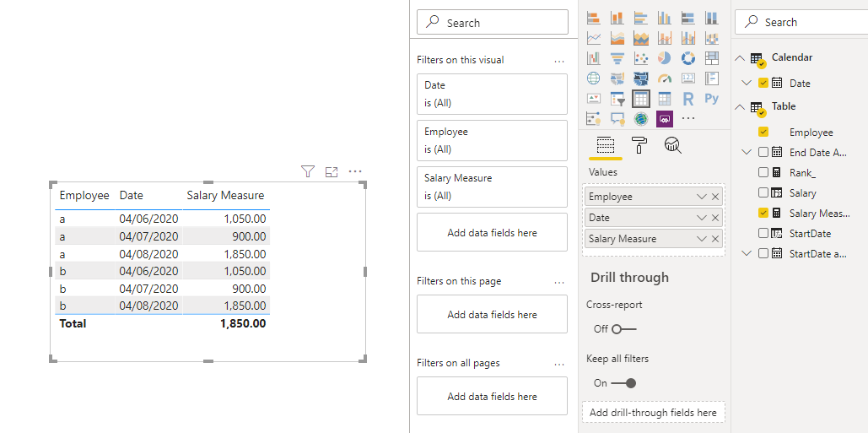Viewport: 868px width, 433px height.
Task: Open focus mode for the table visual
Action: pyautogui.click(x=332, y=171)
